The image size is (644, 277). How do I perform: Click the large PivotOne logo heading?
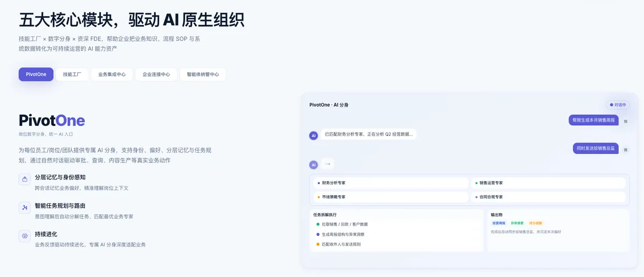click(52, 120)
